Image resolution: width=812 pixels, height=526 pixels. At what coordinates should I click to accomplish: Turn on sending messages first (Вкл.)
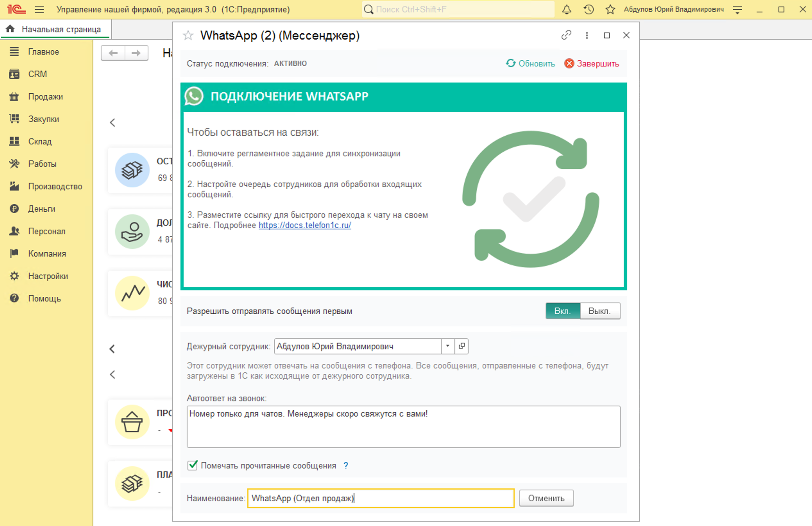point(563,311)
